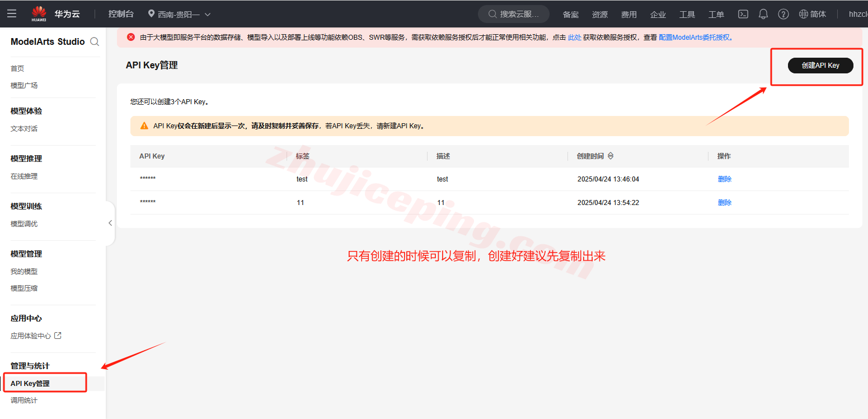Click the 创建API Key button
Screen dimensions: 868x419
coord(820,66)
